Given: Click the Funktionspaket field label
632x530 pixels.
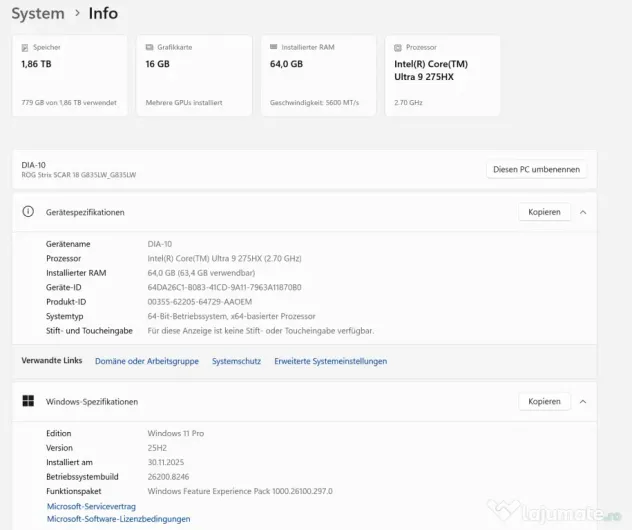Looking at the screenshot, I should point(74,491).
